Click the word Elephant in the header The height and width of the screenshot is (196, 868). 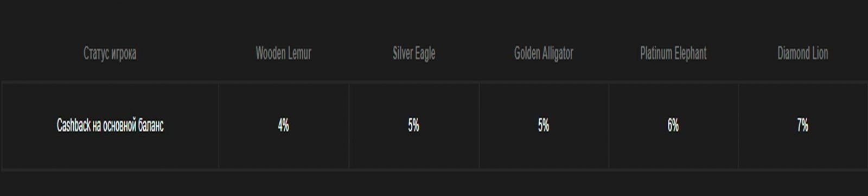(x=690, y=53)
